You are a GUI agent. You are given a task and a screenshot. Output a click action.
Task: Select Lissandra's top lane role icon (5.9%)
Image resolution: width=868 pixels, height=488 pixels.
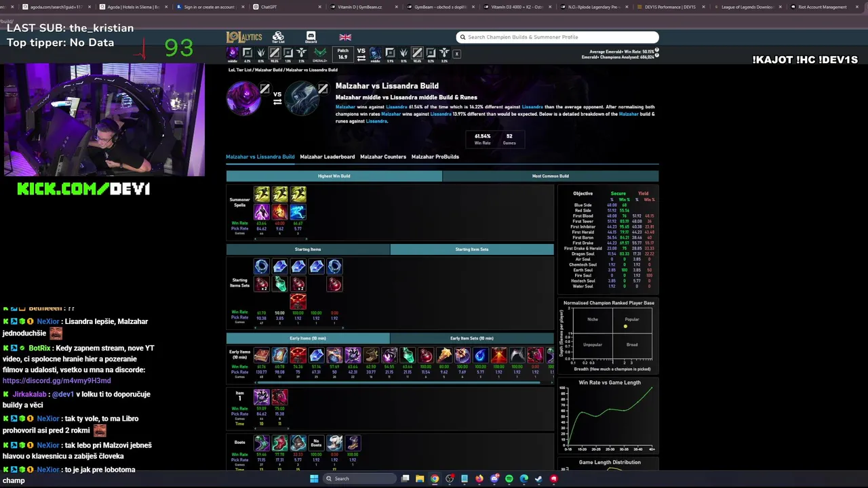click(x=390, y=53)
